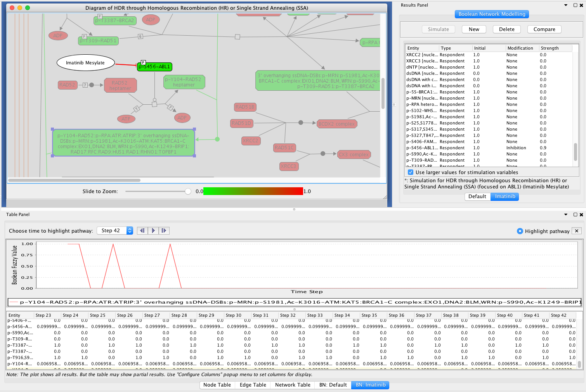Image resolution: width=586 pixels, height=392 pixels.
Task: Step backward in pathway highlight time
Action: click(x=142, y=231)
